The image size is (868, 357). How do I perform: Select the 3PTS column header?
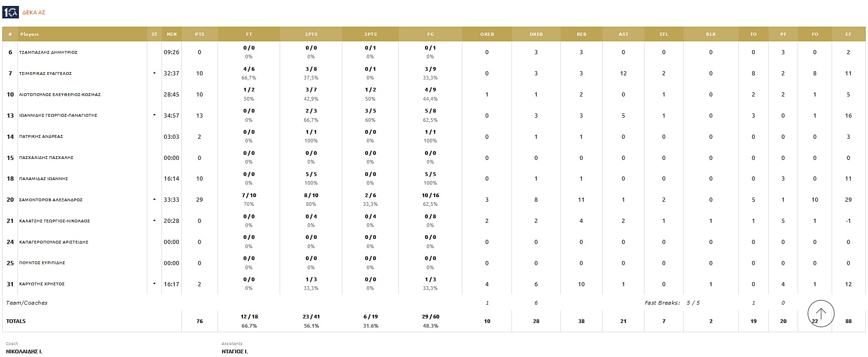click(x=370, y=34)
